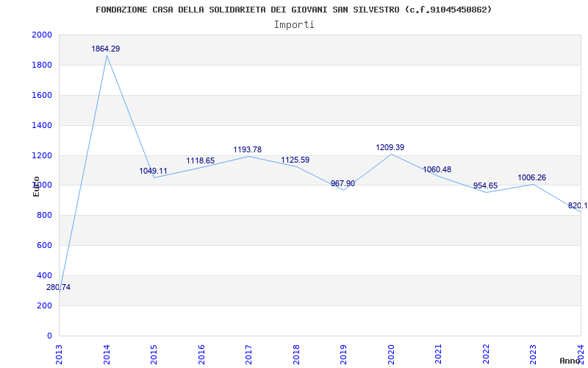Viewport: 588px width, 368px height.
Task: Click the 2022 x-axis year label
Action: coord(486,354)
